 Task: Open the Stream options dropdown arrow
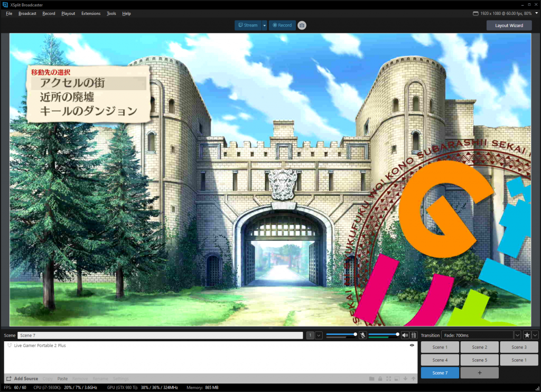tap(264, 25)
